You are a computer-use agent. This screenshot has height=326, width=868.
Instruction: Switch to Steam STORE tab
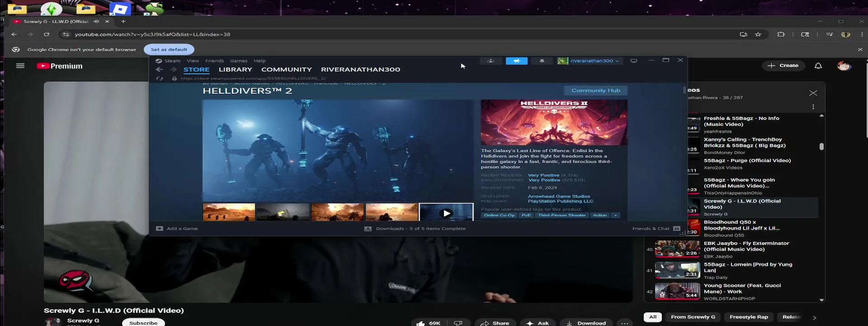pyautogui.click(x=196, y=69)
